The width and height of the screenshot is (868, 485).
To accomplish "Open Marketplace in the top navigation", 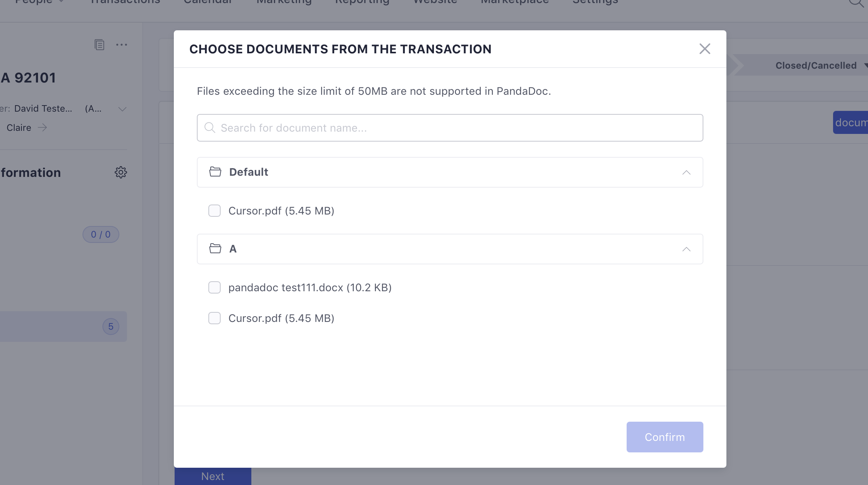I will coord(514,2).
